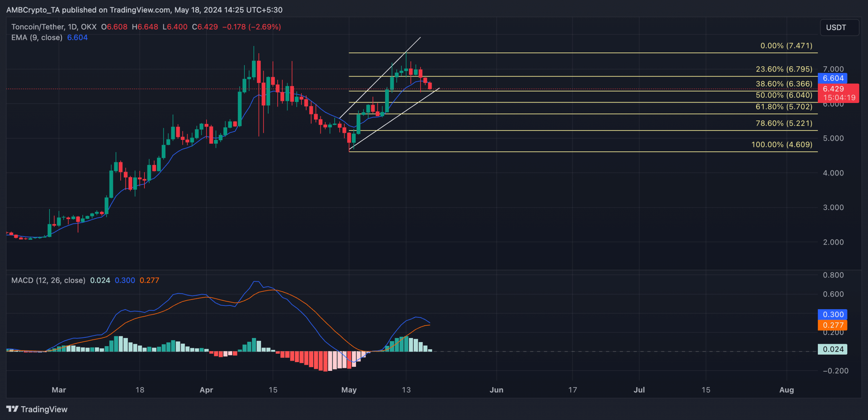Click the high value H6.648

tap(145, 27)
